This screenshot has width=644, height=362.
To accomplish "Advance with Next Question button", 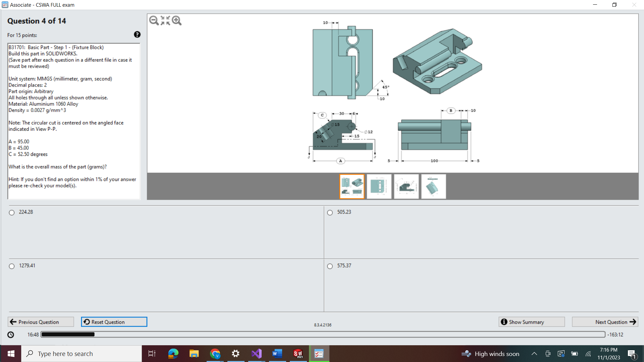I will (605, 322).
